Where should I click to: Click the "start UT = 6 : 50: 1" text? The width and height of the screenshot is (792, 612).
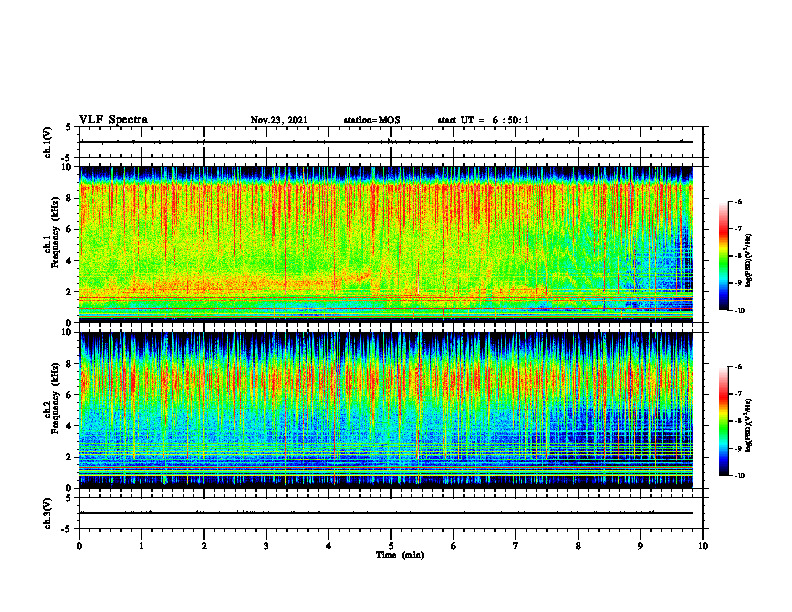483,120
